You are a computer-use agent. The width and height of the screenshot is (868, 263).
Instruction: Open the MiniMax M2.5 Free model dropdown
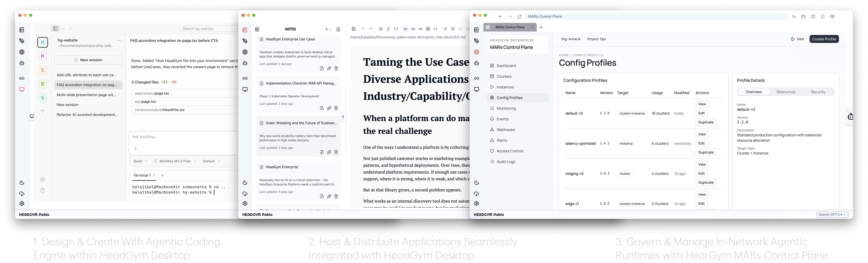coord(175,161)
